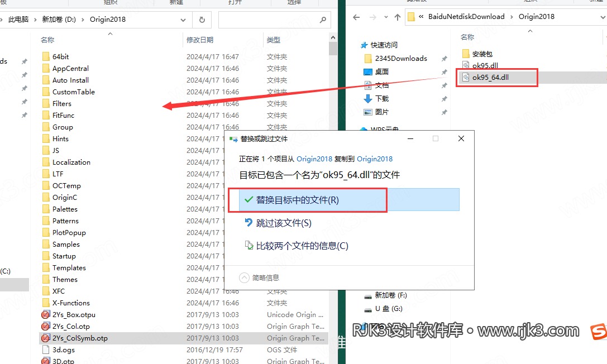Click the 安装包 folder icon
Image resolution: width=607 pixels, height=364 pixels.
[466, 54]
